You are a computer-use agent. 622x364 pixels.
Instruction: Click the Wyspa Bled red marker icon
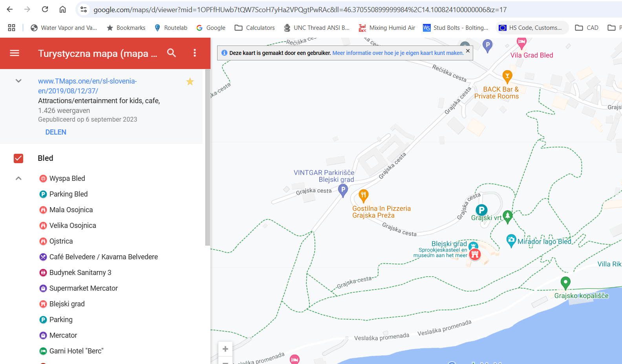tap(43, 178)
